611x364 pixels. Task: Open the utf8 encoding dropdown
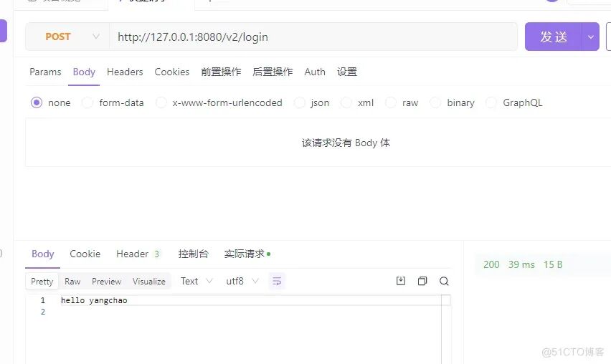click(x=242, y=281)
